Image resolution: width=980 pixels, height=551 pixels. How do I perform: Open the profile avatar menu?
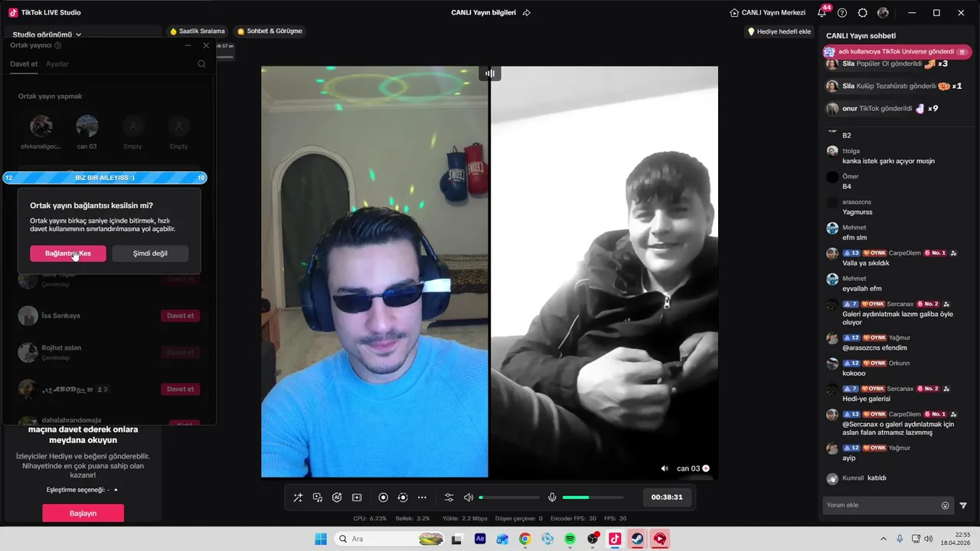pos(883,13)
